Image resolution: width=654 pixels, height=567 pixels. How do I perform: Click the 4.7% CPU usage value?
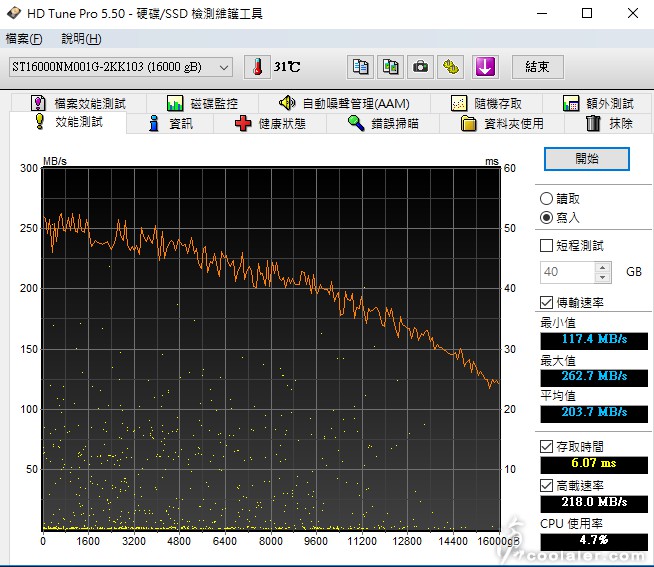594,541
